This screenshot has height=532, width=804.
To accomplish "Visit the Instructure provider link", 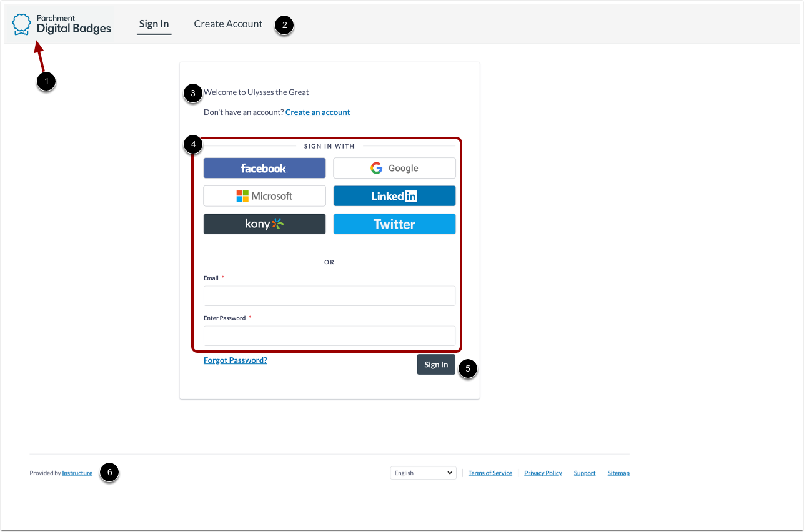I will 77,473.
